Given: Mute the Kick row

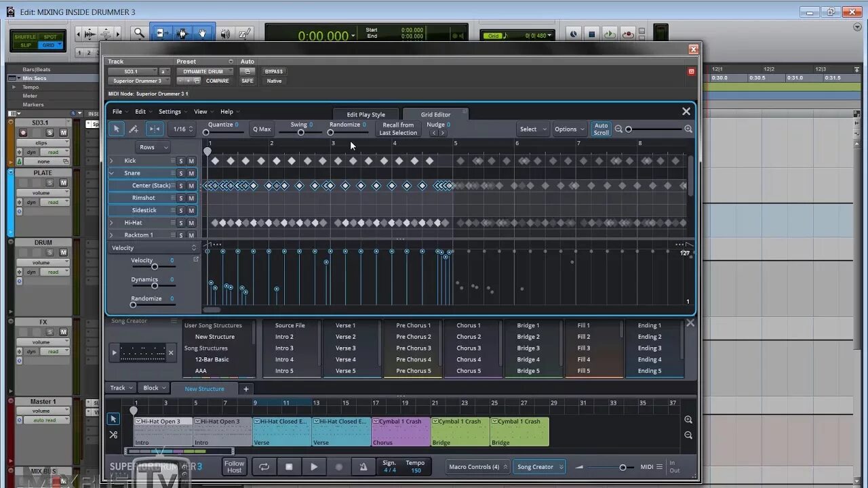Looking at the screenshot, I should [x=191, y=161].
